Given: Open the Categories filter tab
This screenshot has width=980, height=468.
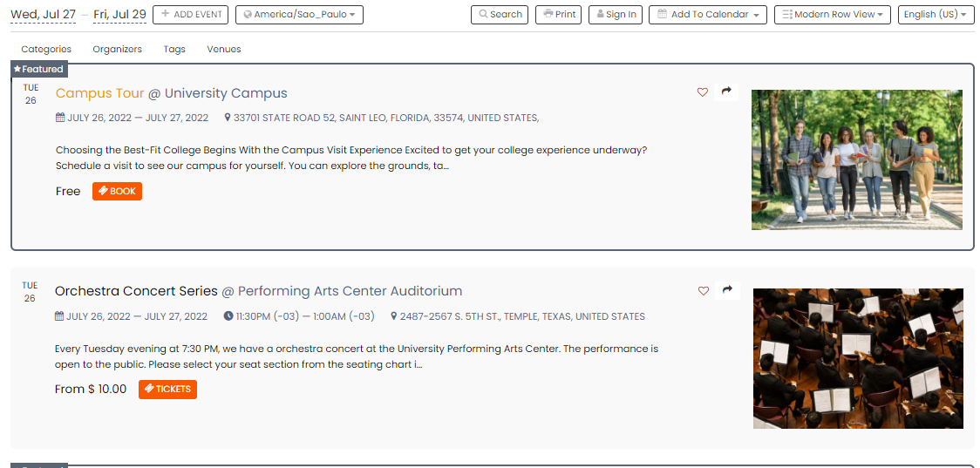Looking at the screenshot, I should coord(46,49).
